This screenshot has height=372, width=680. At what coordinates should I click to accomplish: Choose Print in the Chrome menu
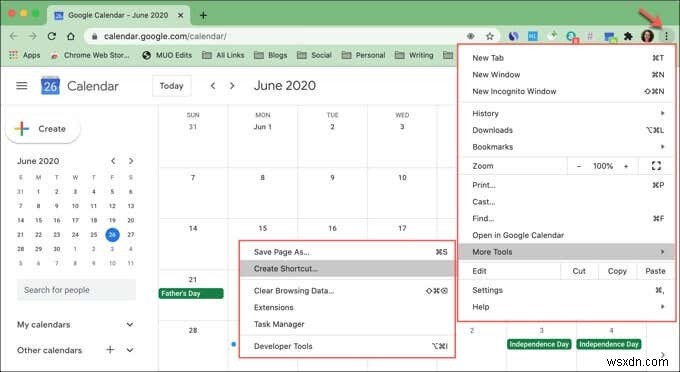click(567, 185)
